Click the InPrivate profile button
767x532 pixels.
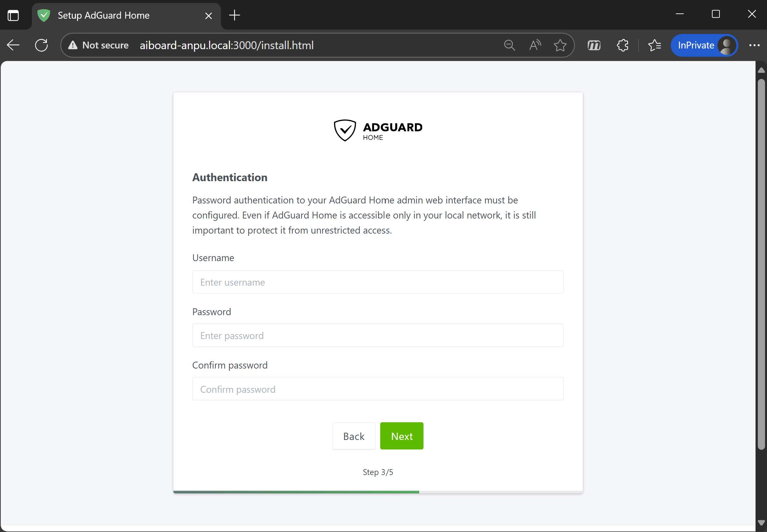click(704, 45)
